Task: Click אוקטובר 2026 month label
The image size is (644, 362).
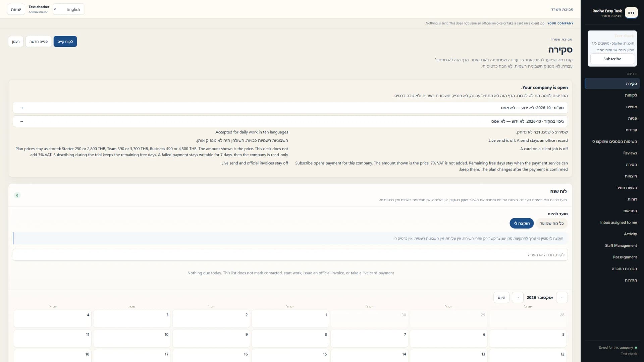Action: click(540, 298)
